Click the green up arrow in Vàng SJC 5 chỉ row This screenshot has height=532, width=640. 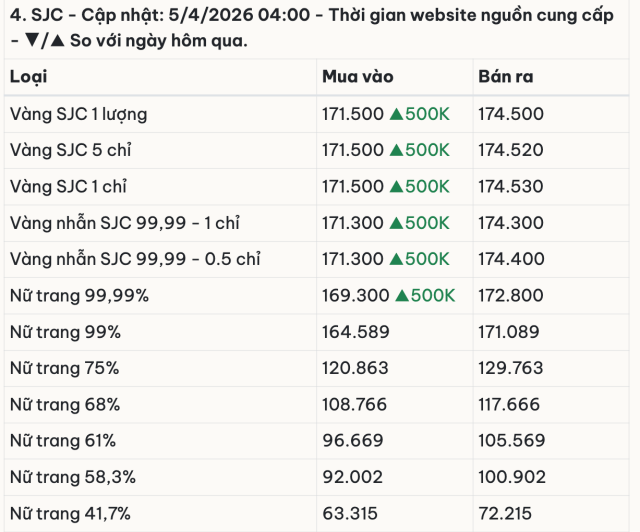pos(396,150)
